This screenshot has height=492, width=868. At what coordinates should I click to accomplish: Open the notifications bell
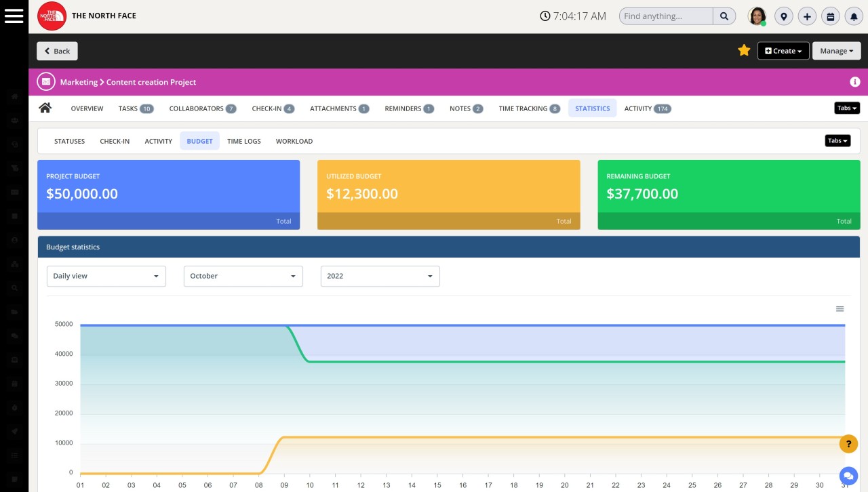click(853, 16)
